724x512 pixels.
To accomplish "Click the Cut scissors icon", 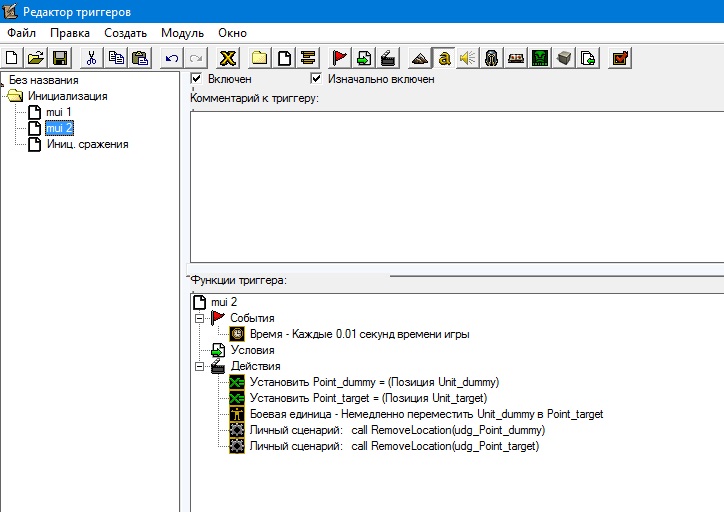I will 91,58.
